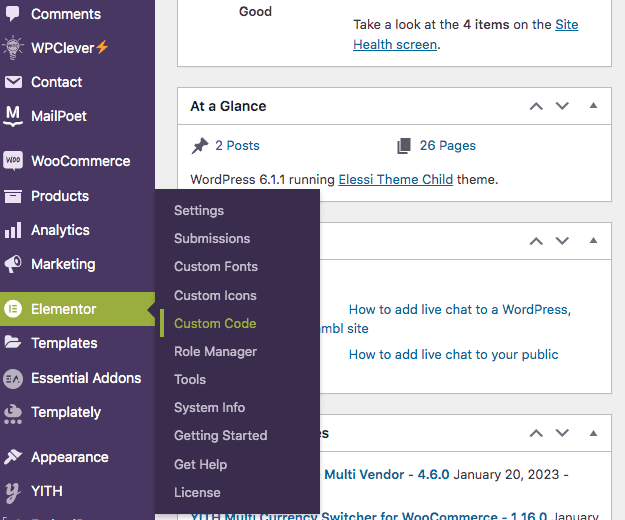Select Role Manager from Elementor submenu
625x520 pixels.
[215, 352]
